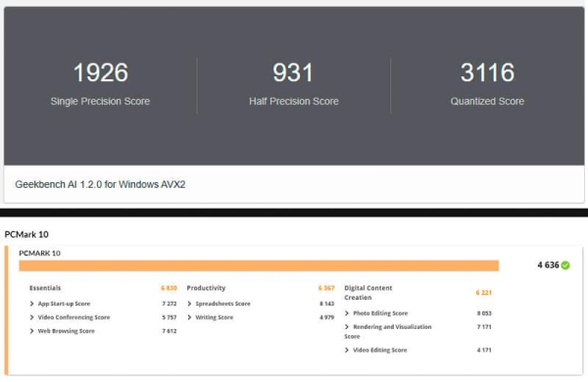Click the green validated checkmark icon
The height and width of the screenshot is (382, 588).
[x=565, y=265]
